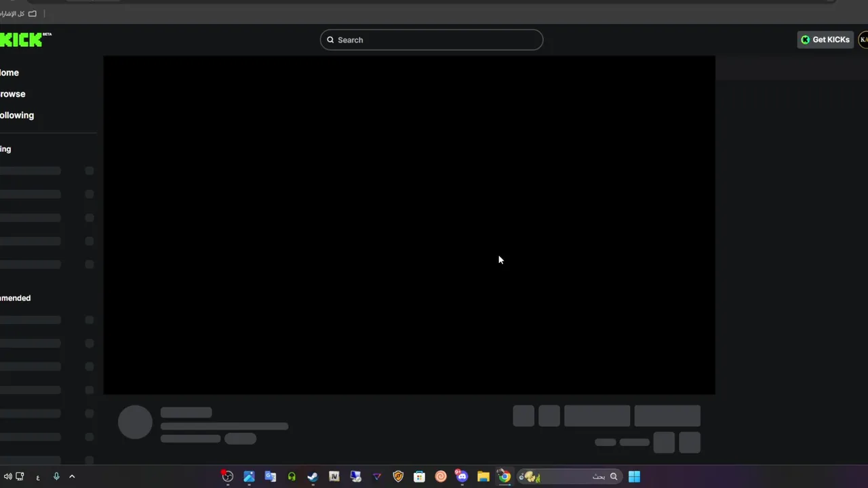The width and height of the screenshot is (868, 488).
Task: Open Steam from the taskbar
Action: (313, 476)
